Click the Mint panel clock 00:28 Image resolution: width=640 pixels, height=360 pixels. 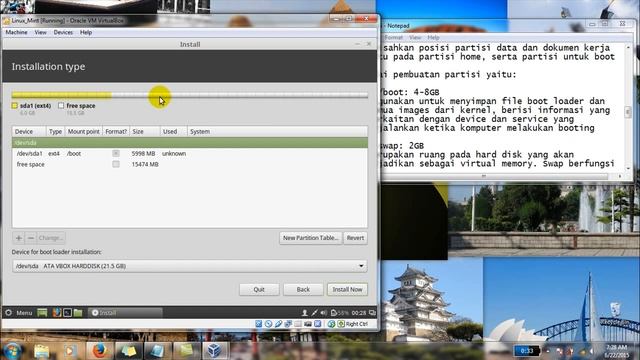point(359,313)
